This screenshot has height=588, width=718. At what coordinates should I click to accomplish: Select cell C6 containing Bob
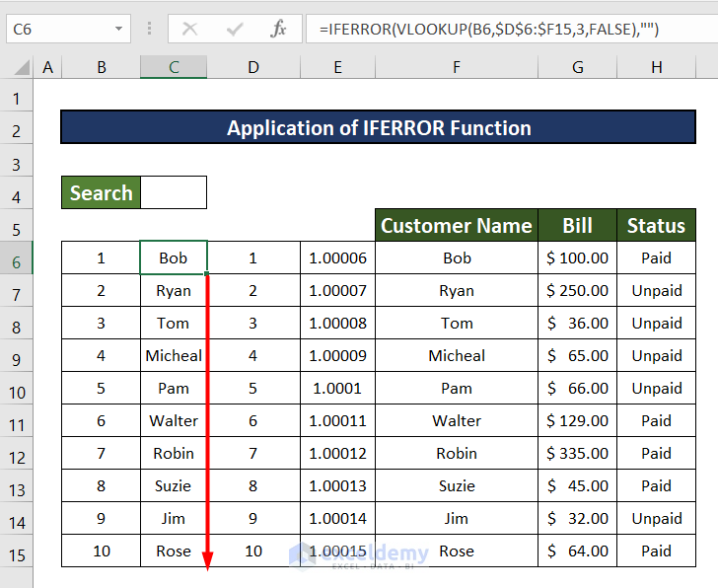pos(174,258)
